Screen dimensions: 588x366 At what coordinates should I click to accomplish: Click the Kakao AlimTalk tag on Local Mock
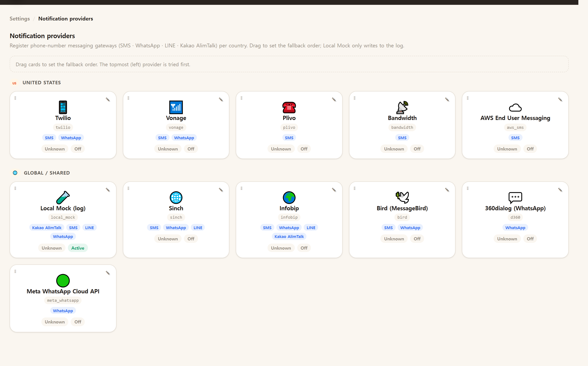point(47,228)
